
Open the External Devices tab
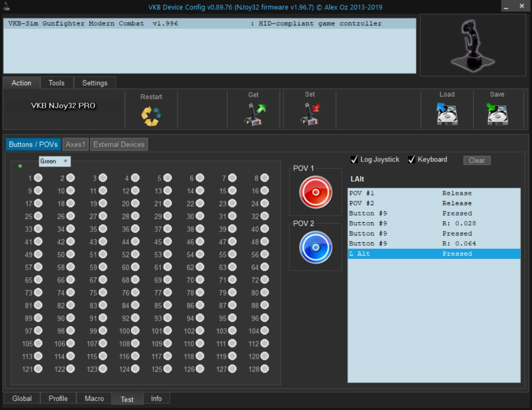pos(119,144)
